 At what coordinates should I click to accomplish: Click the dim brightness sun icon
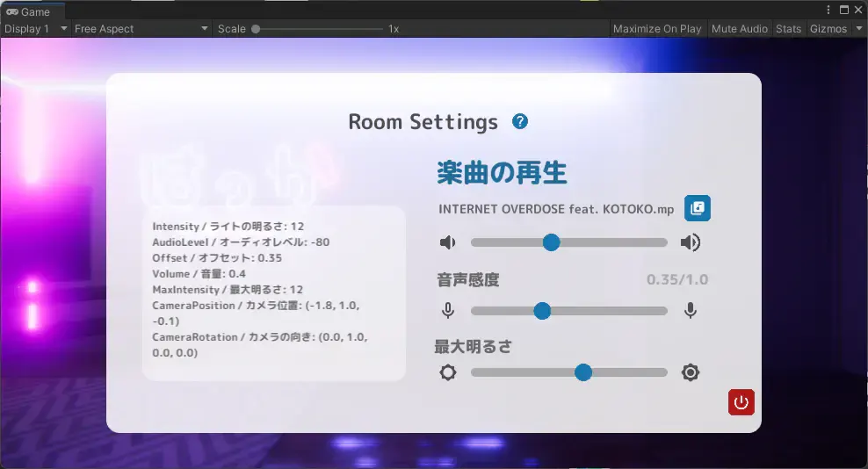pos(448,372)
